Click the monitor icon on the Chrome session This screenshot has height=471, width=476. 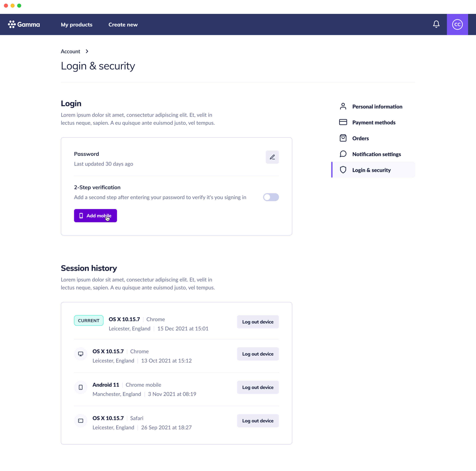click(81, 354)
